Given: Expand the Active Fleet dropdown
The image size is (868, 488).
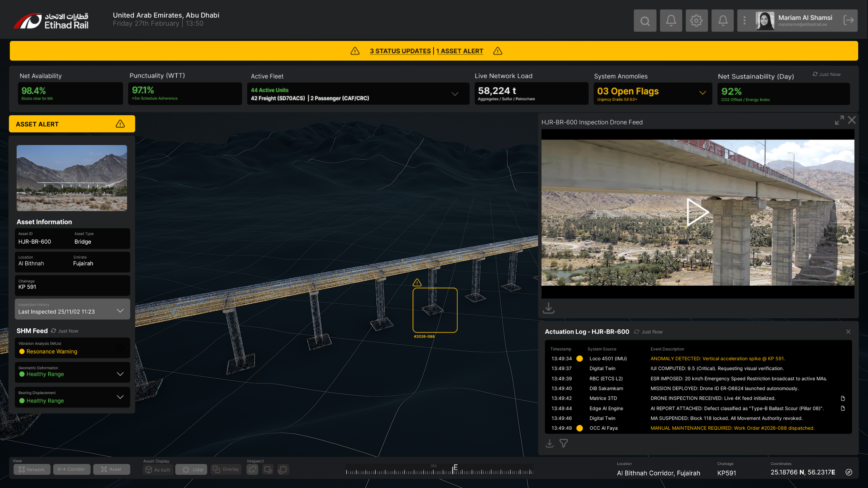Looking at the screenshot, I should click(x=455, y=94).
